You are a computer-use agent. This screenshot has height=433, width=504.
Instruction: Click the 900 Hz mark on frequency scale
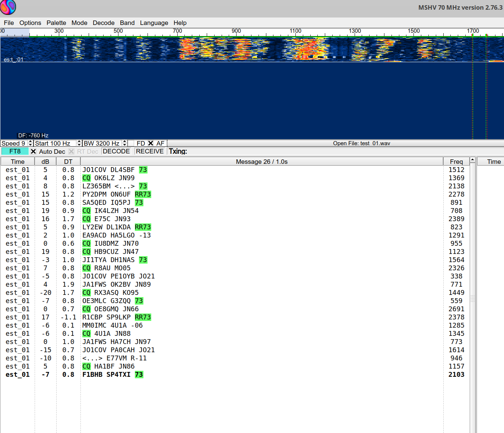point(236,32)
